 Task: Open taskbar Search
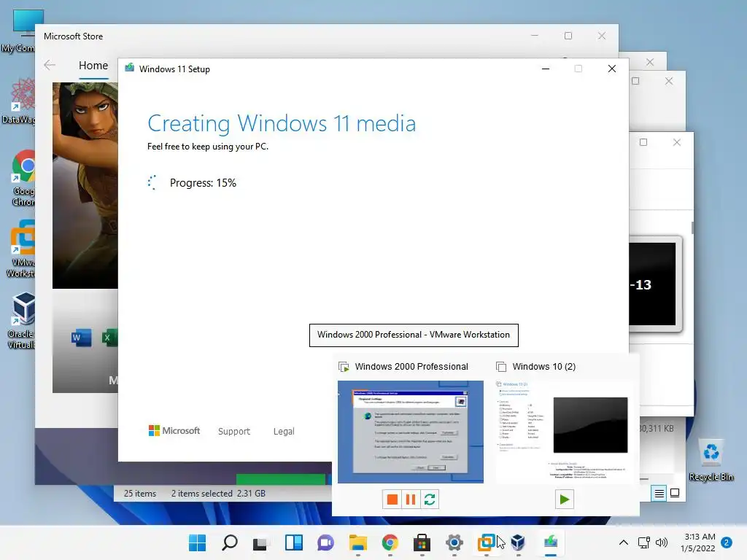(230, 542)
